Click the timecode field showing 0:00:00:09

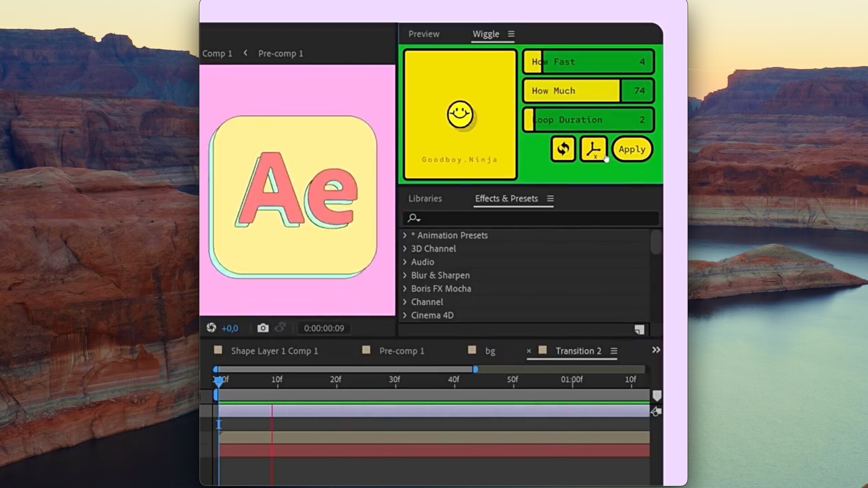point(324,328)
